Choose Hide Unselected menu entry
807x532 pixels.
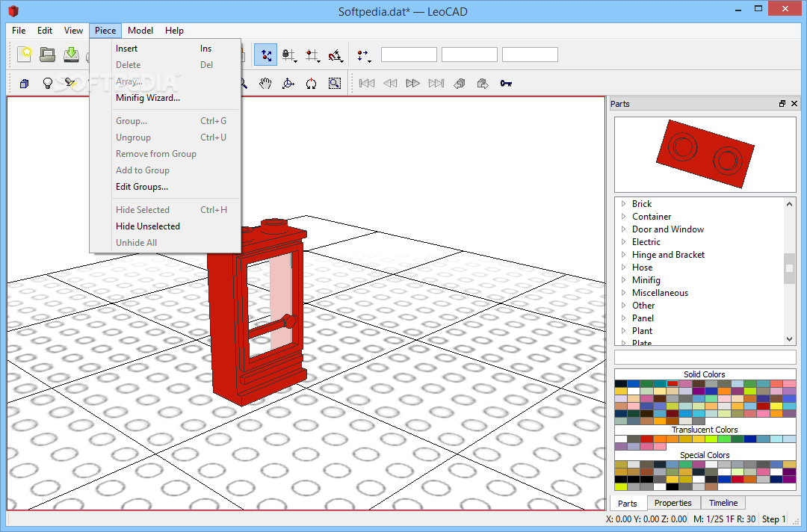point(165,226)
